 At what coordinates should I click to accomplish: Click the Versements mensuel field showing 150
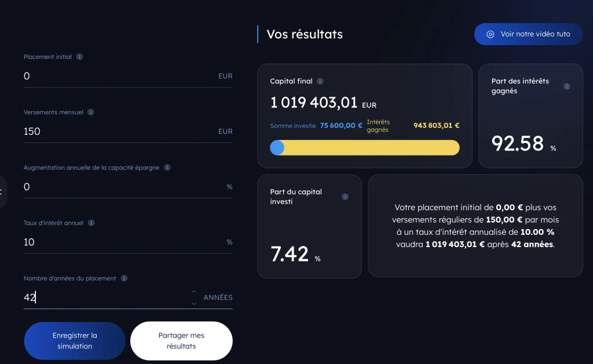(128, 131)
